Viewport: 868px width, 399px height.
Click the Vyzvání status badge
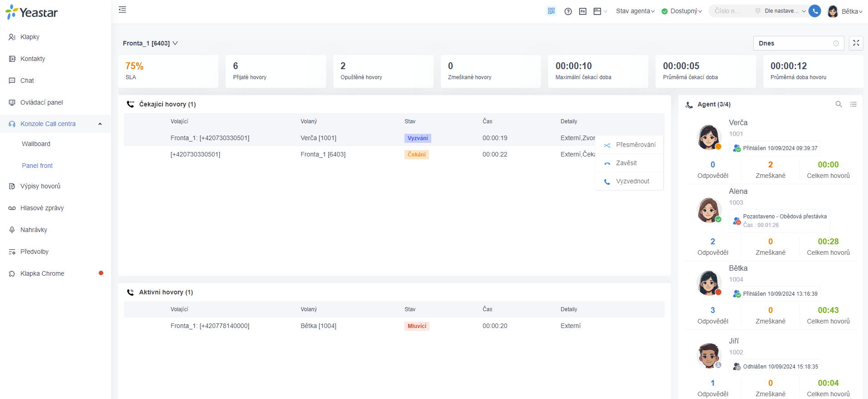418,138
